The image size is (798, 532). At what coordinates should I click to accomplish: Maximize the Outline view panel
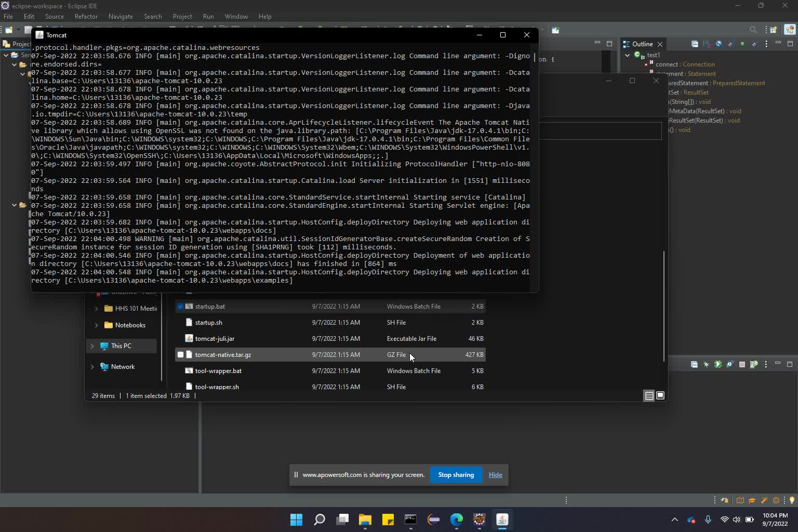[x=790, y=44]
